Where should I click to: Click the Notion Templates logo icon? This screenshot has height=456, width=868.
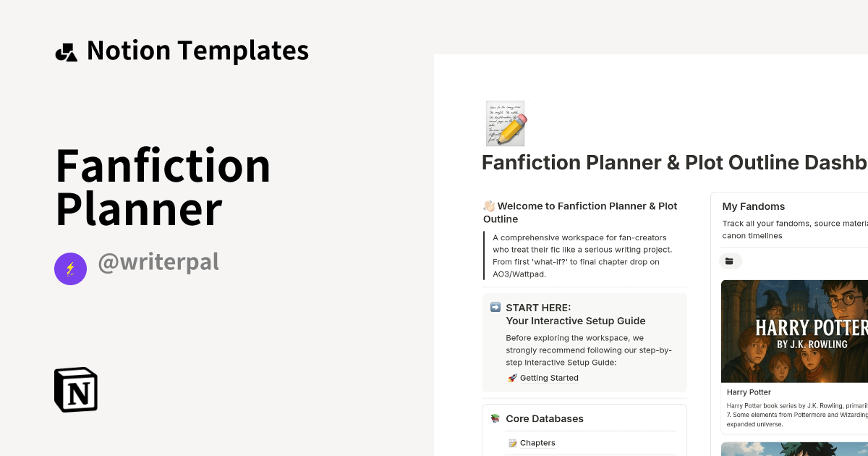[66, 51]
